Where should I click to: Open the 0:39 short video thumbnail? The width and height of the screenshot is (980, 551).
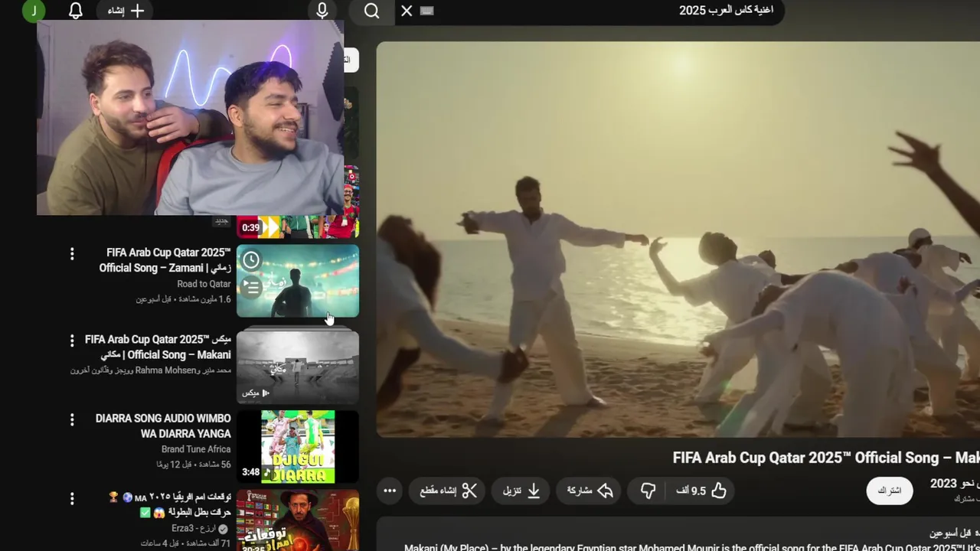pos(298,227)
